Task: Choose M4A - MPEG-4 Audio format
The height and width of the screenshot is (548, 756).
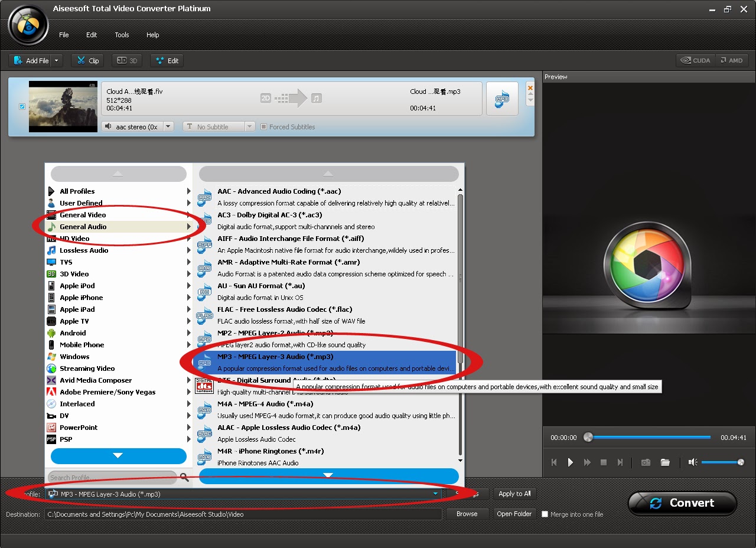Action: 326,410
